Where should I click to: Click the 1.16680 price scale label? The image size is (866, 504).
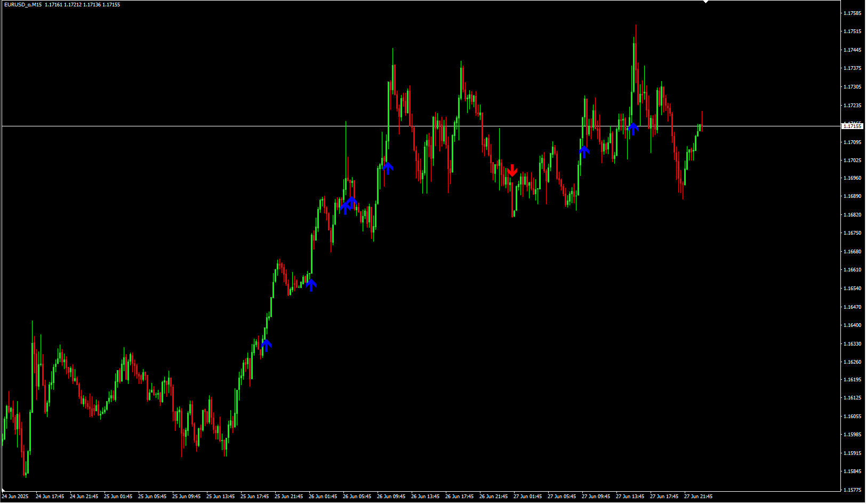tap(852, 252)
